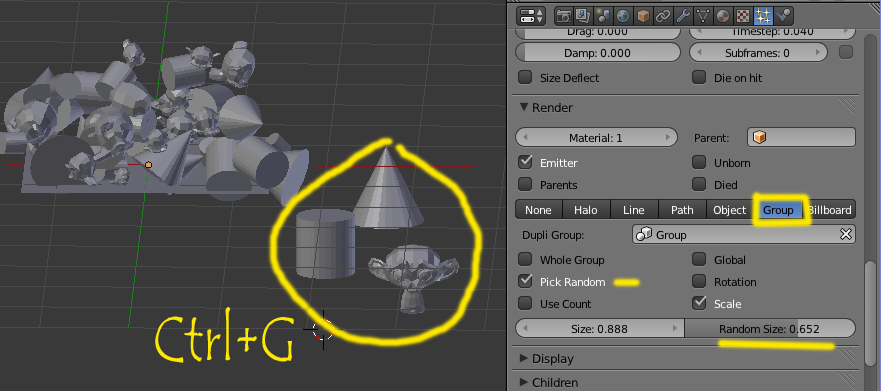Uncheck the Pick Random option
This screenshot has width=881, height=391.
tap(525, 281)
